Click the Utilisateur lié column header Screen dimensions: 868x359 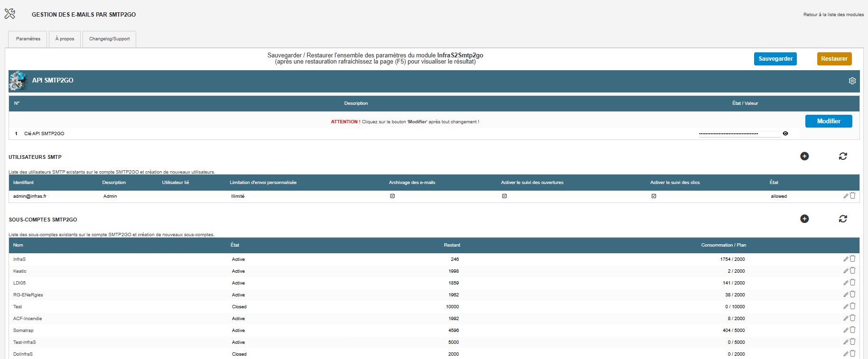(176, 183)
